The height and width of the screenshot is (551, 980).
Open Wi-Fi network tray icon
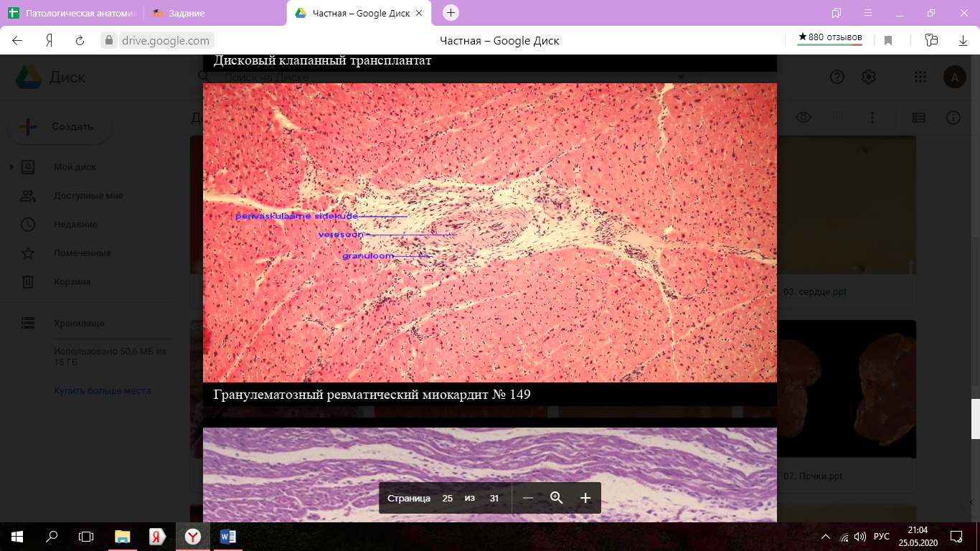point(844,537)
